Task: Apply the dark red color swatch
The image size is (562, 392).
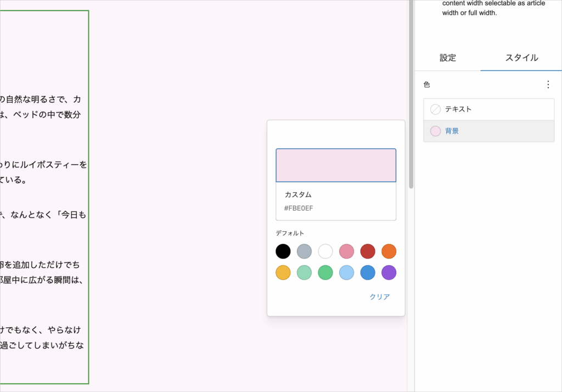Action: [x=368, y=251]
